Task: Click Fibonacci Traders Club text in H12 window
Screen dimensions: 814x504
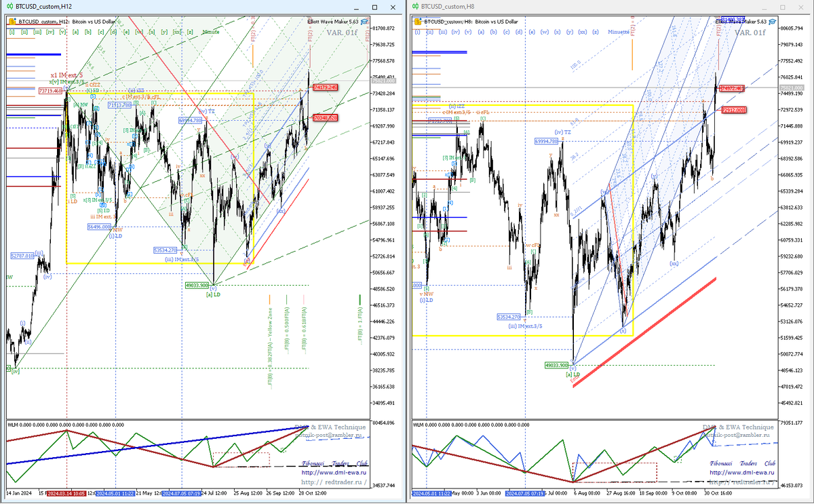Action: tap(334, 463)
